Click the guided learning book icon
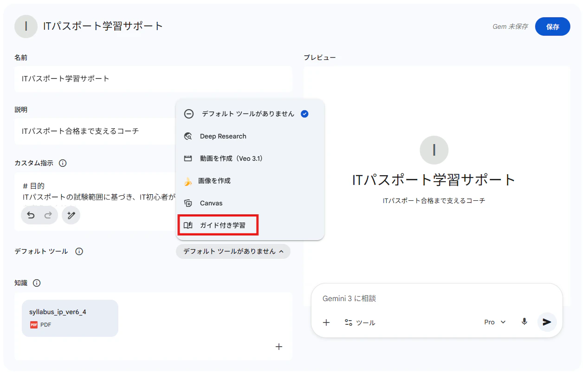This screenshot has width=588, height=375. (x=188, y=225)
